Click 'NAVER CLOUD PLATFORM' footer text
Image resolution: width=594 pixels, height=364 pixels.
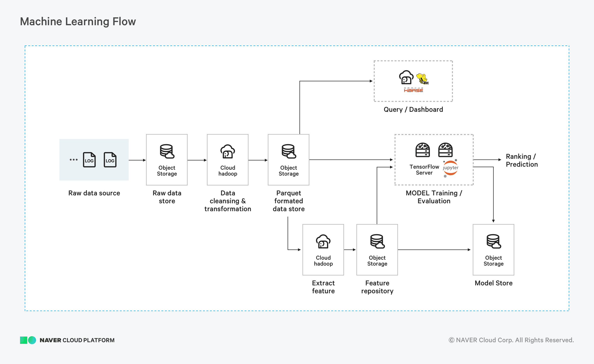[x=77, y=340]
